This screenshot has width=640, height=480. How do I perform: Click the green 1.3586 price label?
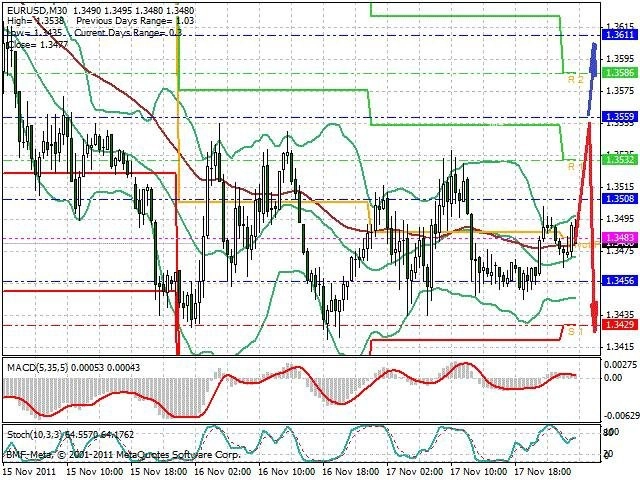coord(620,73)
